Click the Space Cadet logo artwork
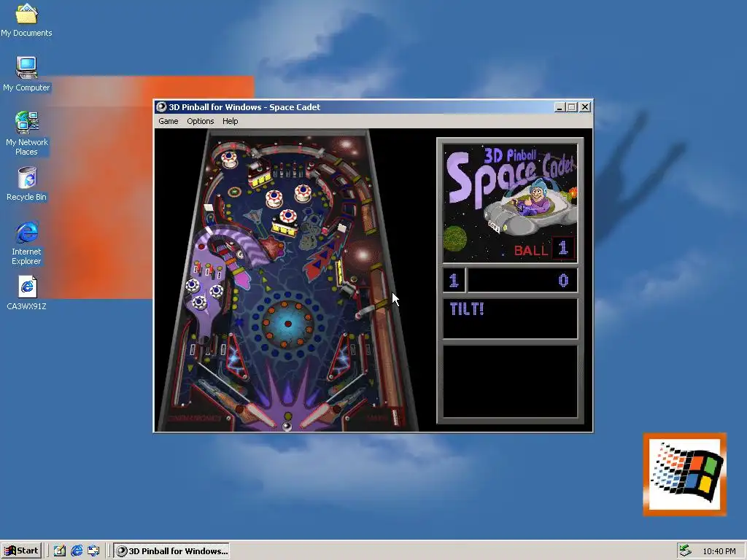Screen dimensions: 747x560 pos(510,203)
